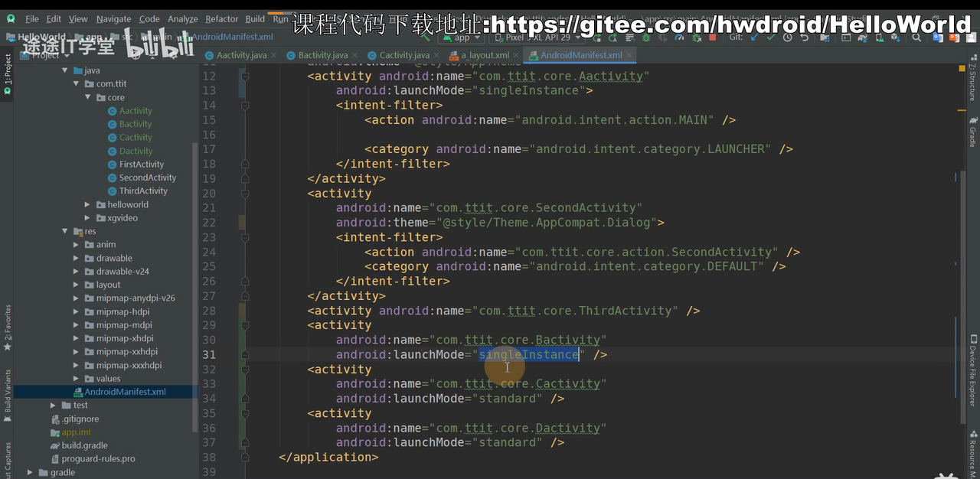Image resolution: width=980 pixels, height=479 pixels.
Task: Start debugging with the green bug icon
Action: 646,37
